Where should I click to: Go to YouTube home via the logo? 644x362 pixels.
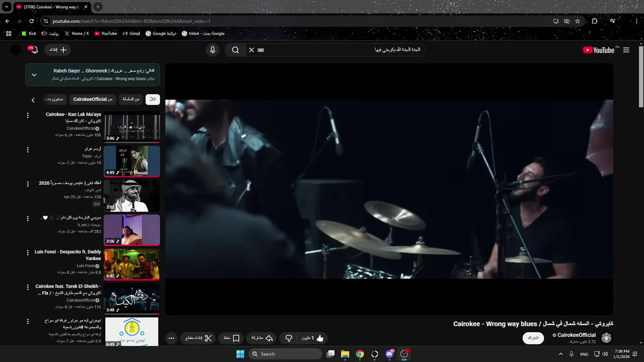pos(599,50)
